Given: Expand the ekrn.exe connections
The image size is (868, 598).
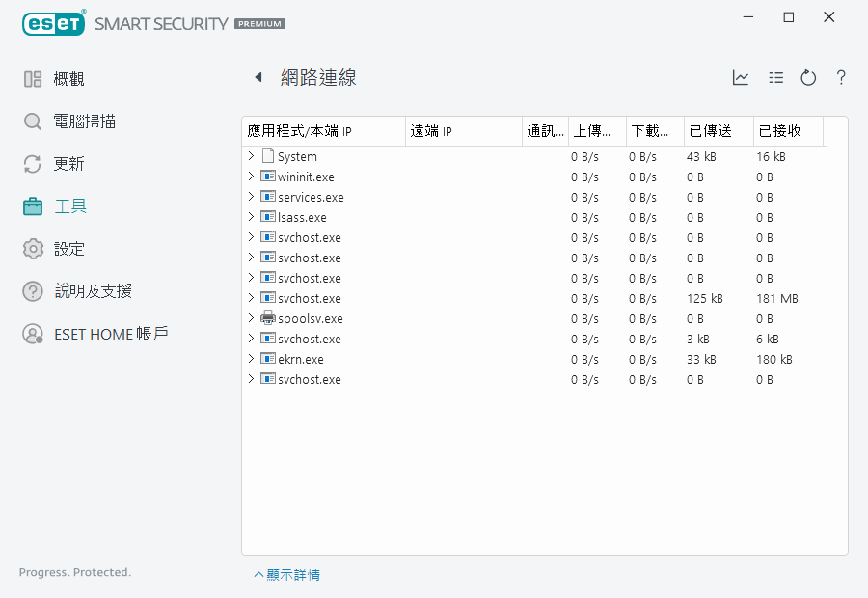Looking at the screenshot, I should pos(251,359).
